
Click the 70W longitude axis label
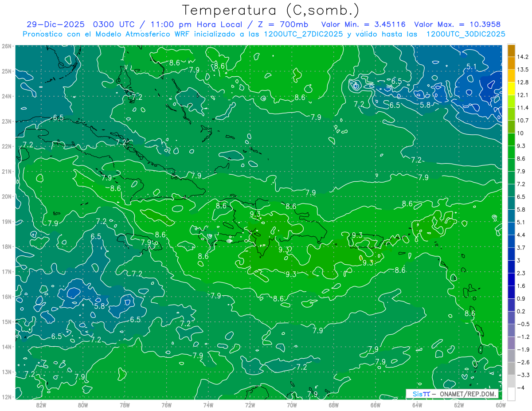292,404
